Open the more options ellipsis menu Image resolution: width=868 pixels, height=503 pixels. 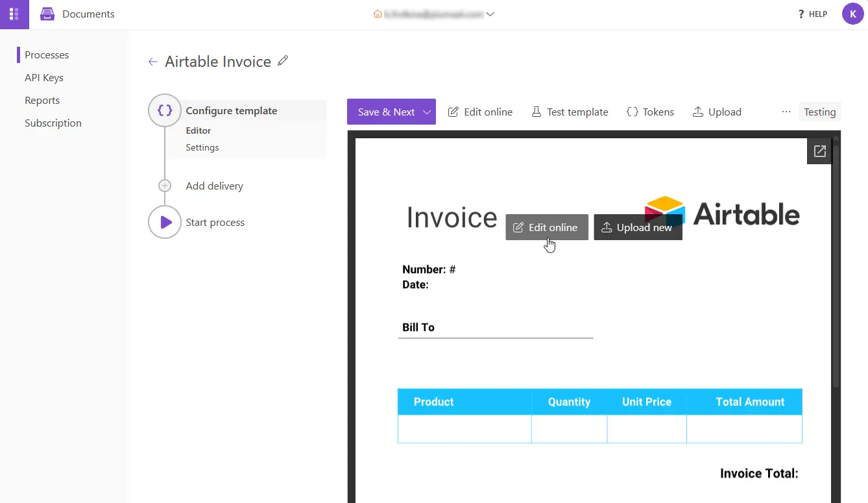pos(786,112)
